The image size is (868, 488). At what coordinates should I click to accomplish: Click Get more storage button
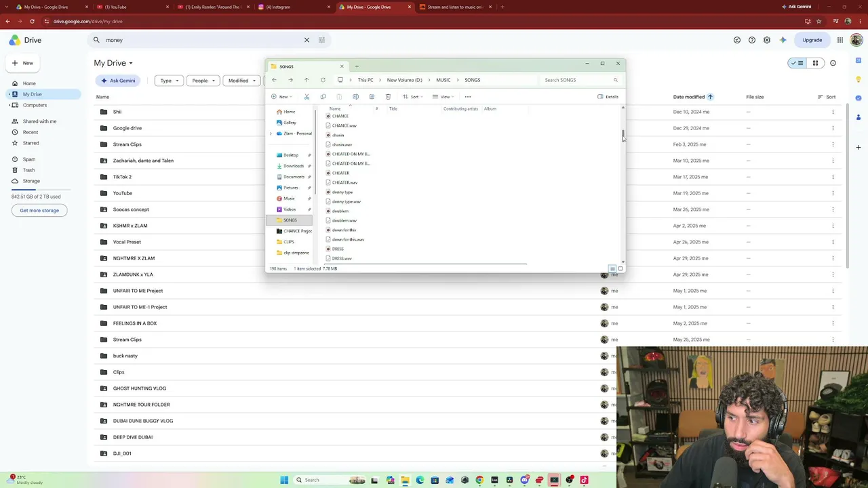point(39,210)
